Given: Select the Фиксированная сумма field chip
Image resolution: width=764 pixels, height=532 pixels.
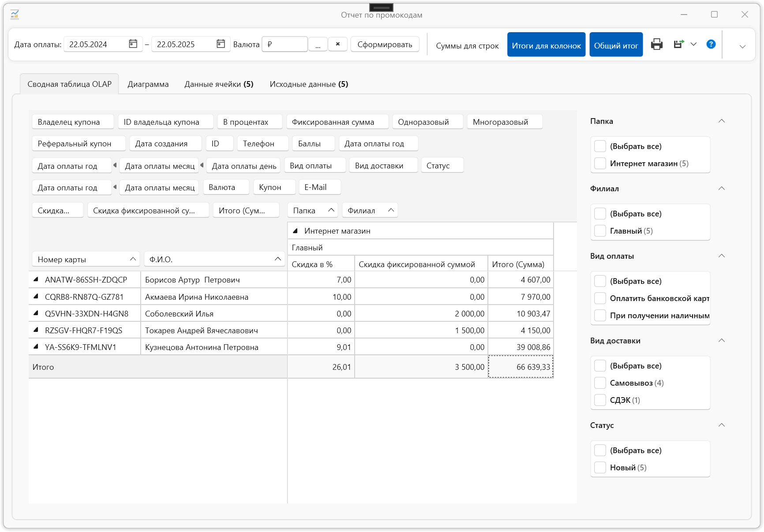Looking at the screenshot, I should tap(337, 122).
